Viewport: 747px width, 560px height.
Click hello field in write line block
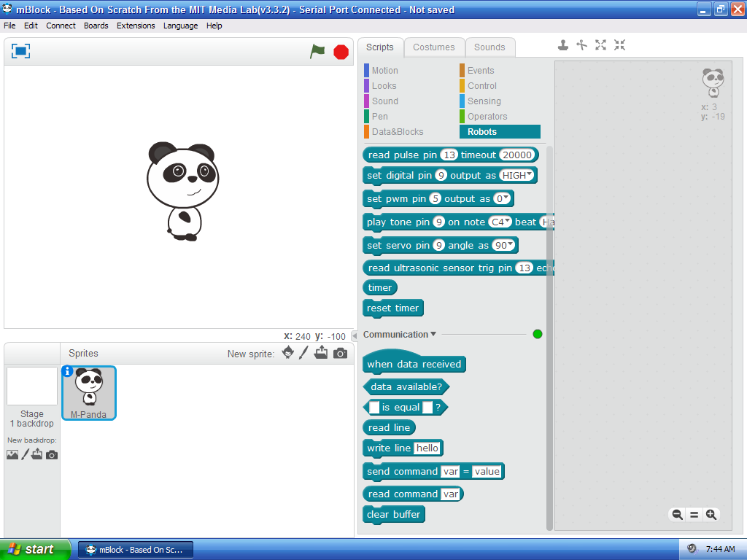pos(427,448)
